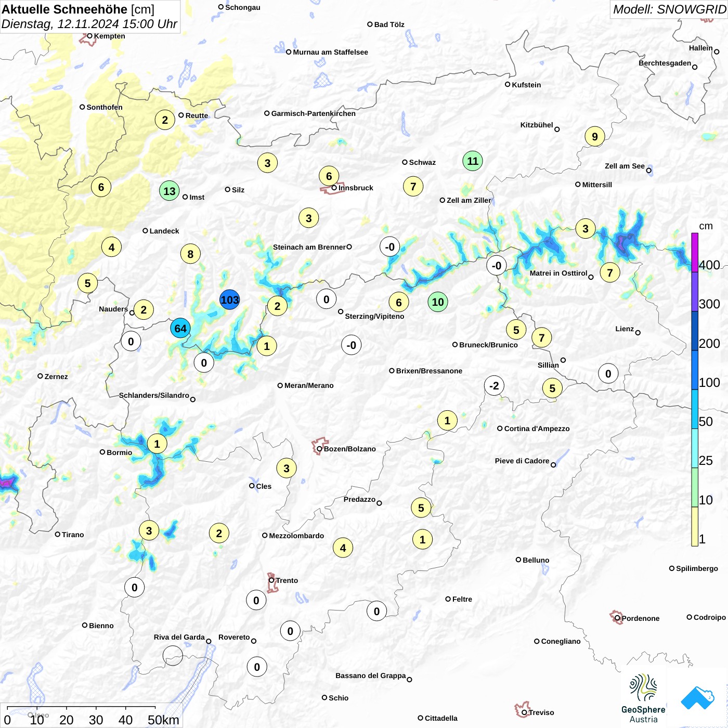Click the 'Modell: SNOWGRID' label
Screen dimensions: 728x728
669,9
